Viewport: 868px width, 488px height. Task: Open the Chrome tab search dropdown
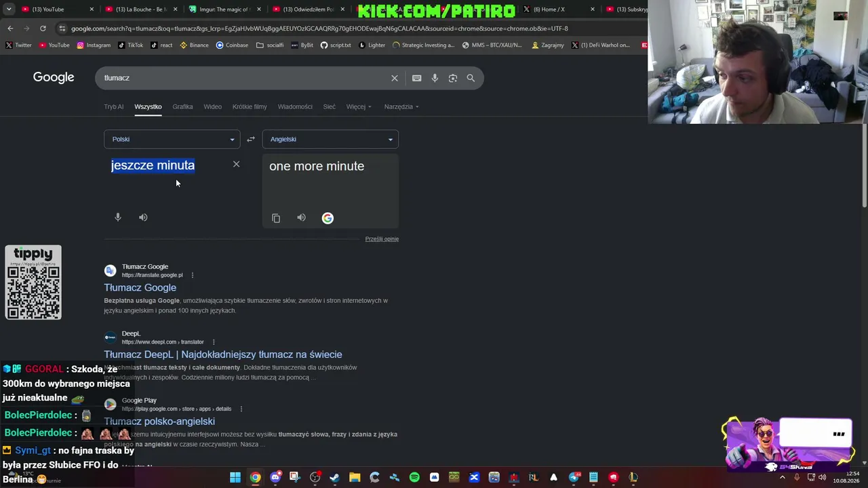[9, 9]
